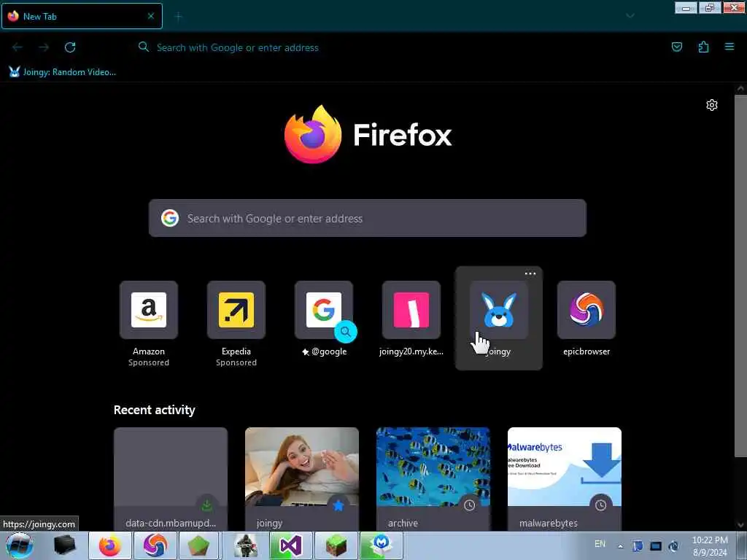The height and width of the screenshot is (560, 747).
Task: Open the Malwarebytes taskbar icon
Action: [x=381, y=545]
